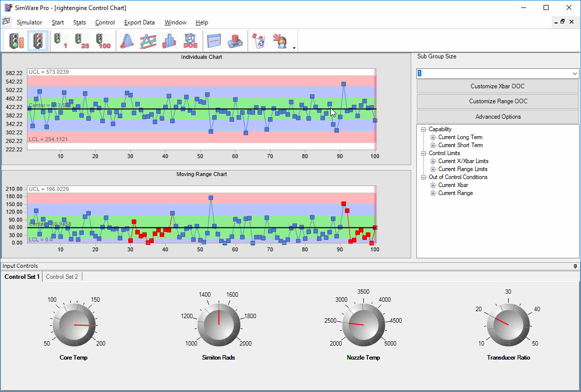Expand the Current Long Term node
This screenshot has height=392, width=581.
click(x=432, y=137)
